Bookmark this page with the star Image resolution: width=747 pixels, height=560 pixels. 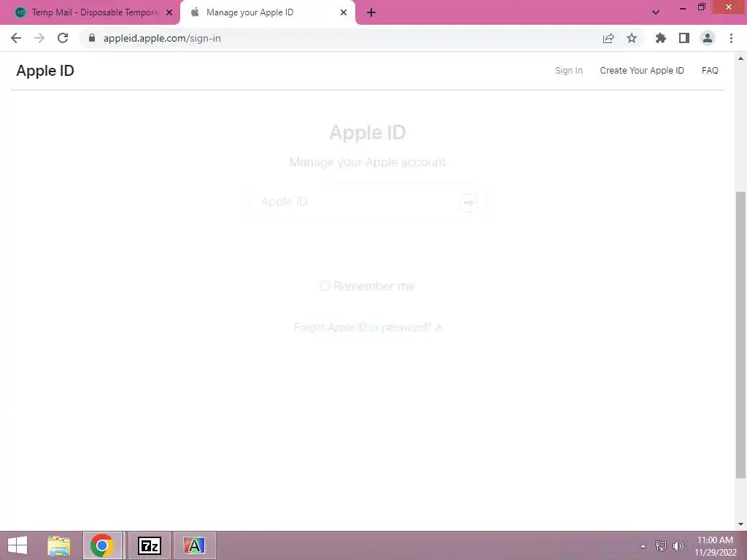click(632, 38)
